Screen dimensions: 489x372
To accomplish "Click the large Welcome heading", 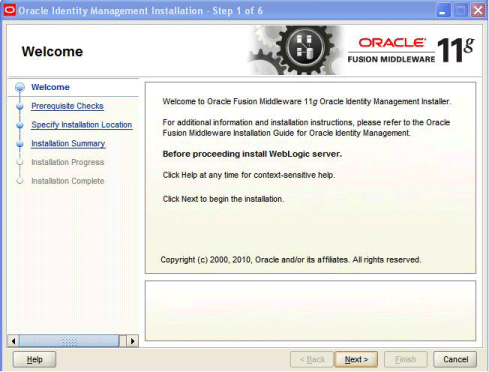I will (52, 52).
